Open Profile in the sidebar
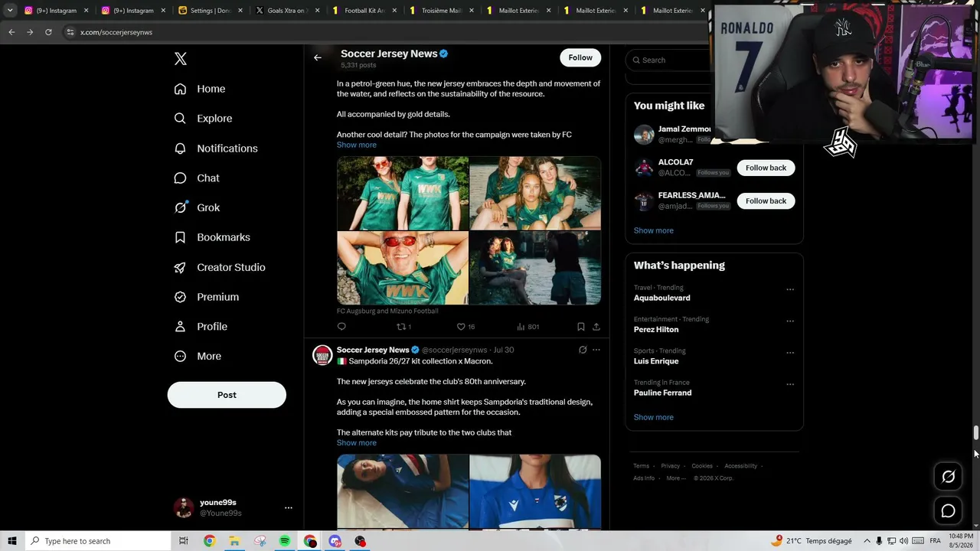980x551 pixels. [x=201, y=327]
